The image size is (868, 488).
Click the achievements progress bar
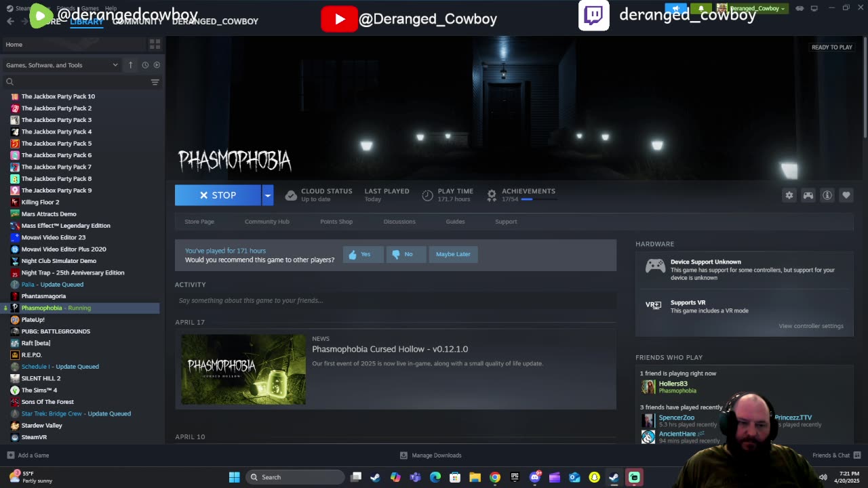(x=539, y=199)
